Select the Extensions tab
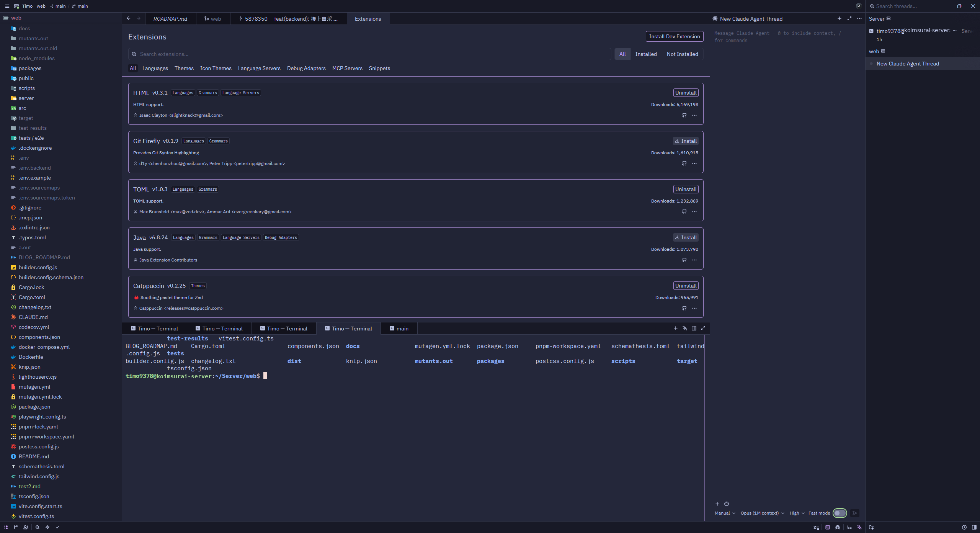 click(368, 18)
